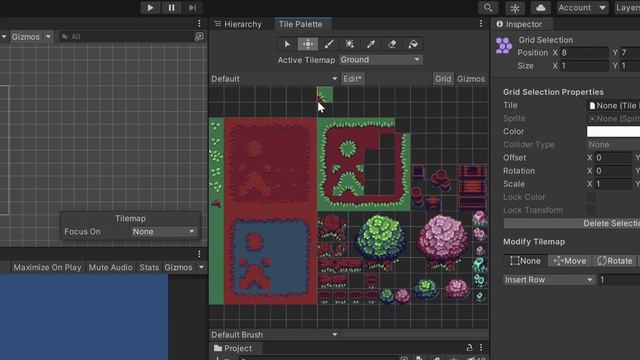Image resolution: width=640 pixels, height=360 pixels.
Task: Edit the Size X field
Action: pyautogui.click(x=584, y=66)
